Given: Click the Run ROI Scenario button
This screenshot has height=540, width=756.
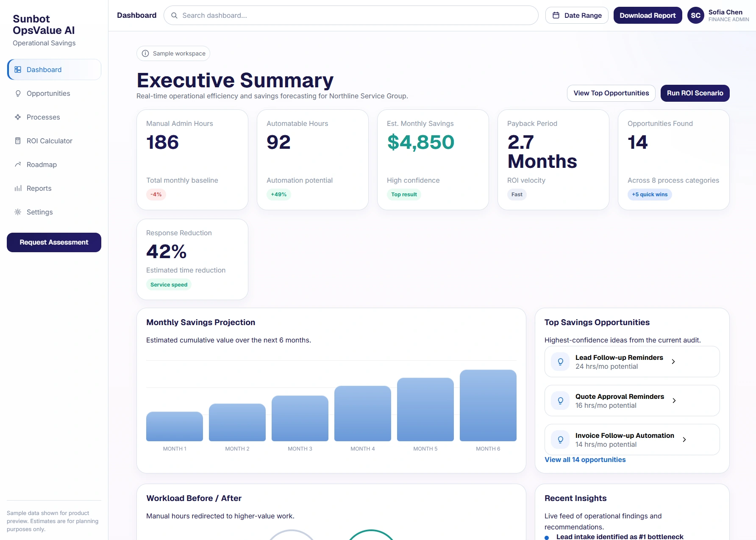Looking at the screenshot, I should coord(695,93).
